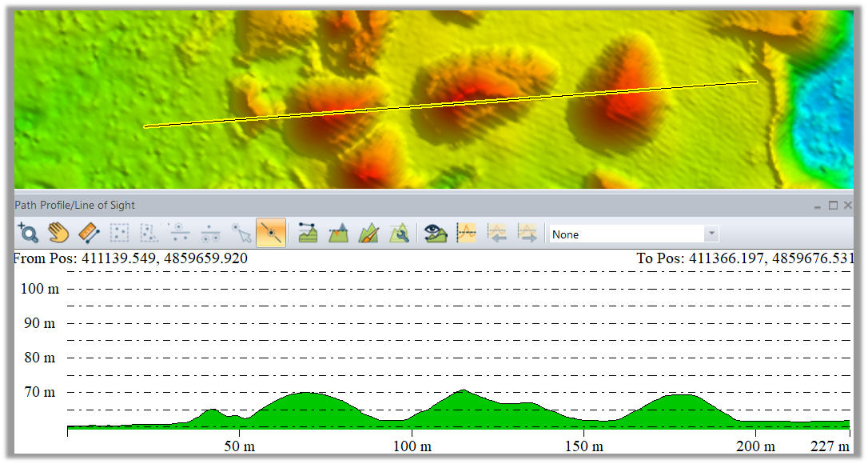Click the 100 m distance axis label
This screenshot has height=464, width=868.
(412, 446)
